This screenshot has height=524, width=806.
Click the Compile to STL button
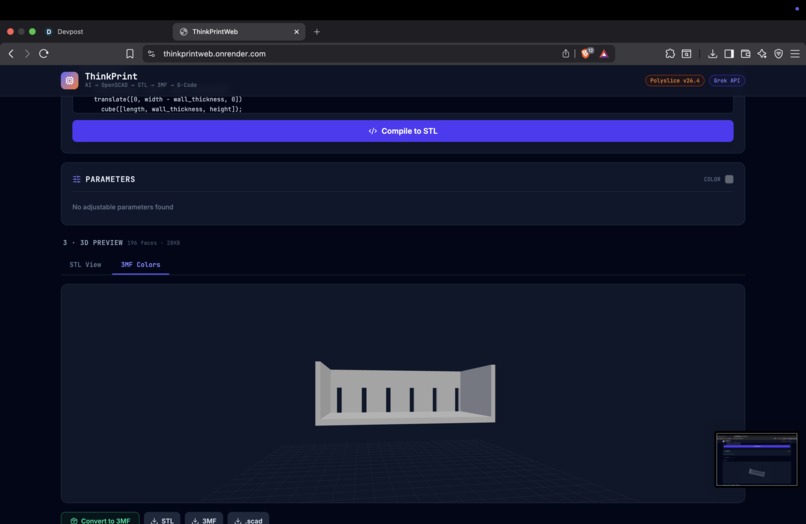(x=402, y=131)
